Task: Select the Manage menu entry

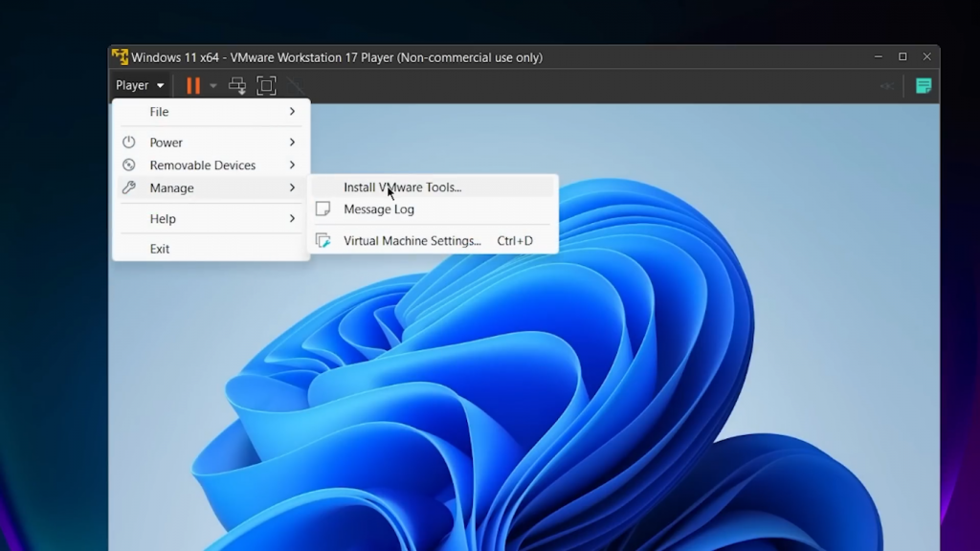Action: tap(212, 187)
